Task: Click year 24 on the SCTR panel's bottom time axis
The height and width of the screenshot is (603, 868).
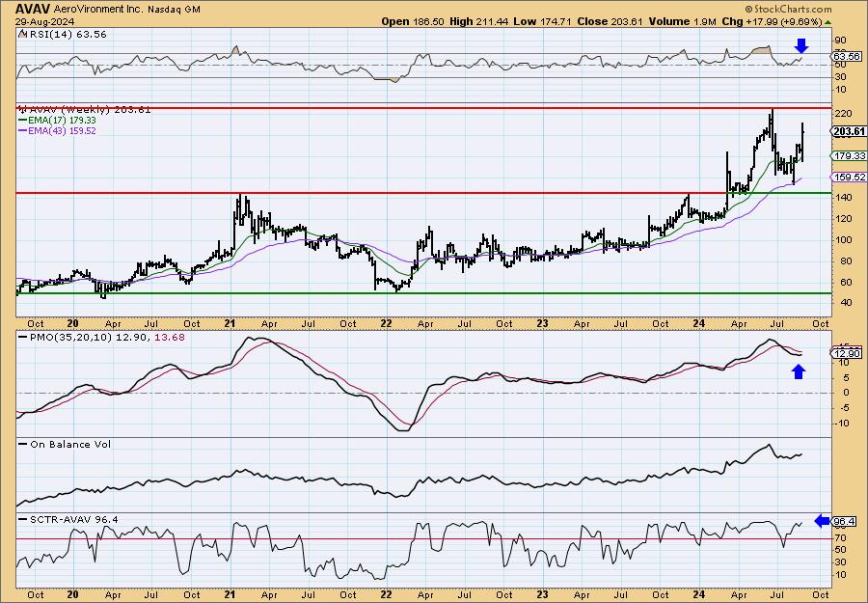Action: [698, 594]
